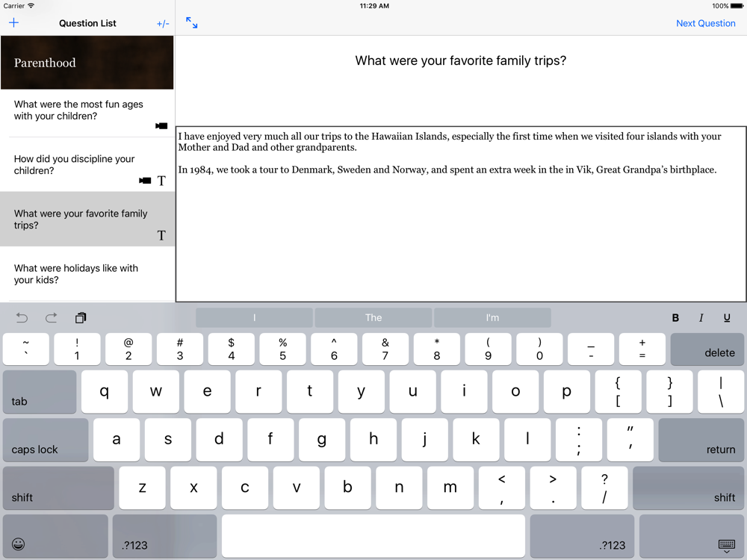Tap the 'Question List' title
This screenshot has height=560, width=747.
87,23
